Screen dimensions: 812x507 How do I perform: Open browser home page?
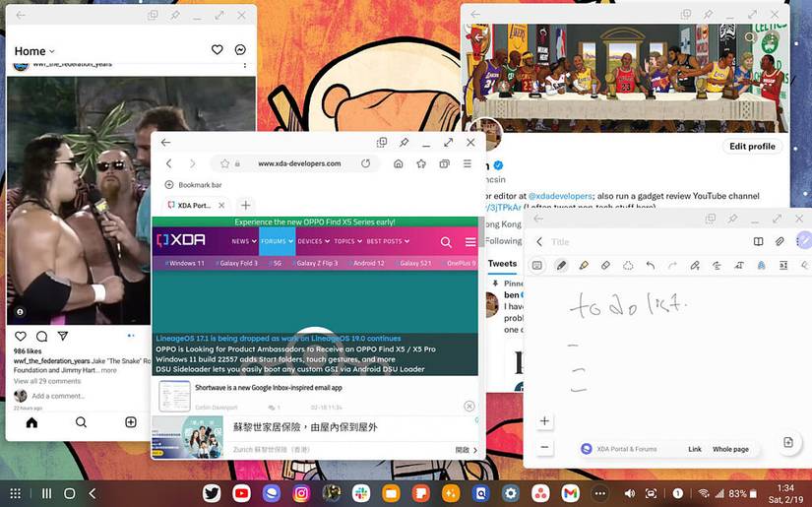click(399, 163)
